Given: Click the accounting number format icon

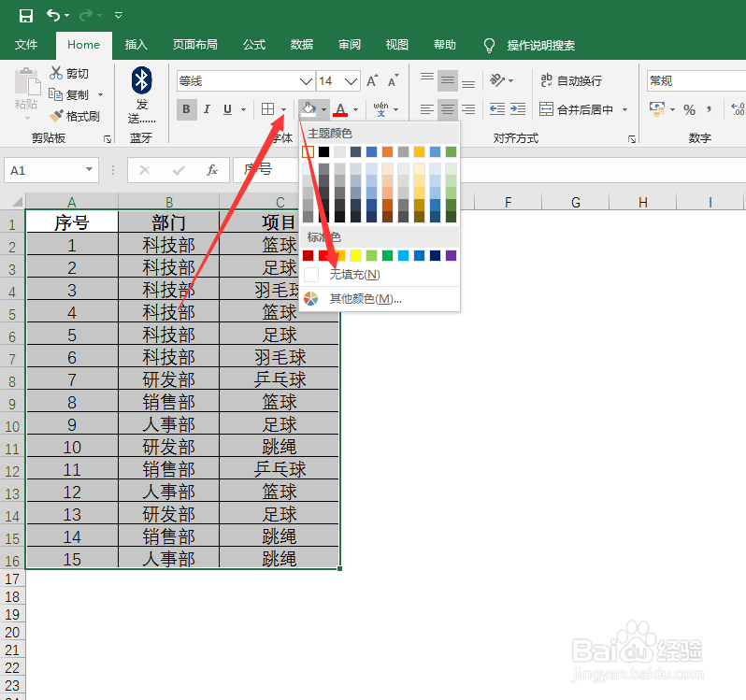Looking at the screenshot, I should [x=657, y=109].
